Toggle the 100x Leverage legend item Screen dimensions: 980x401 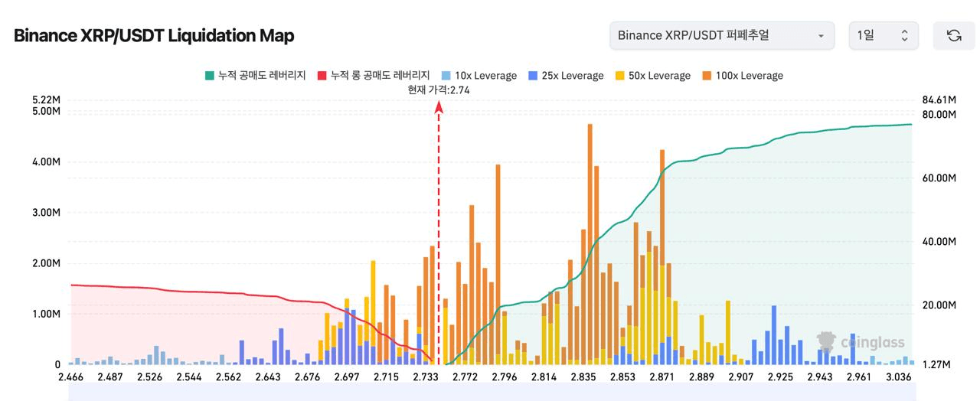click(x=742, y=75)
